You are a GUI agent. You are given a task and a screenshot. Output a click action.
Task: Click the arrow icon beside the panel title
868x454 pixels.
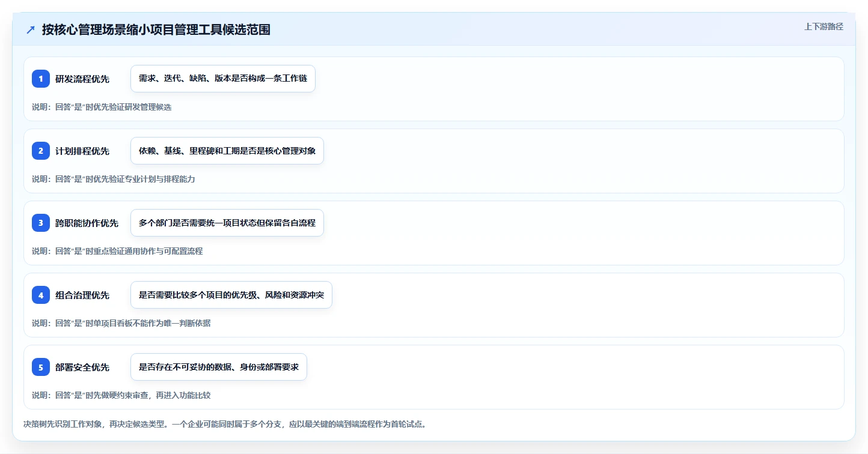(31, 29)
